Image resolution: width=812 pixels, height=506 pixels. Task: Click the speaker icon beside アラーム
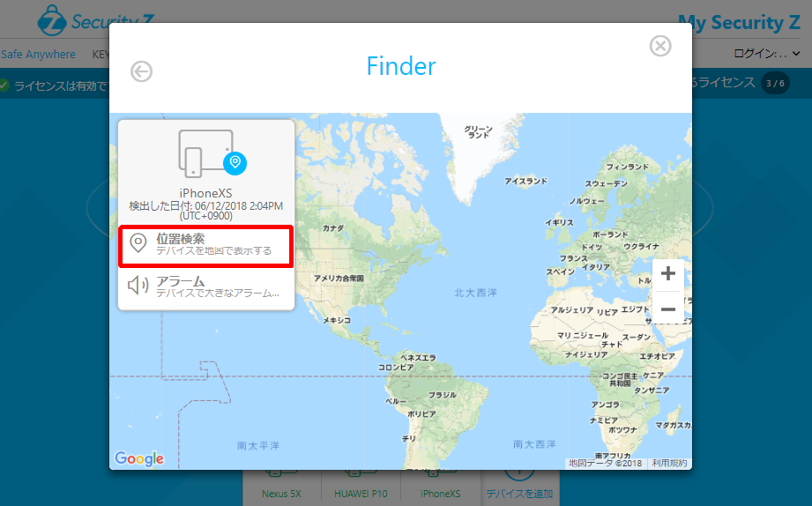[138, 286]
